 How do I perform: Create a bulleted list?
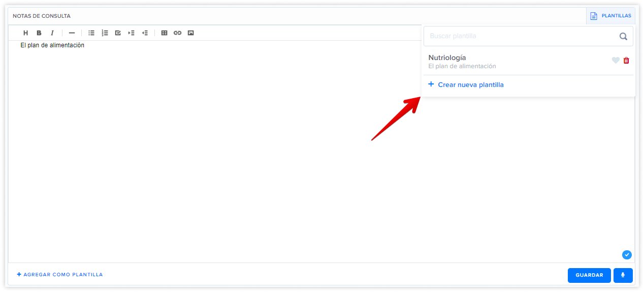click(x=91, y=33)
